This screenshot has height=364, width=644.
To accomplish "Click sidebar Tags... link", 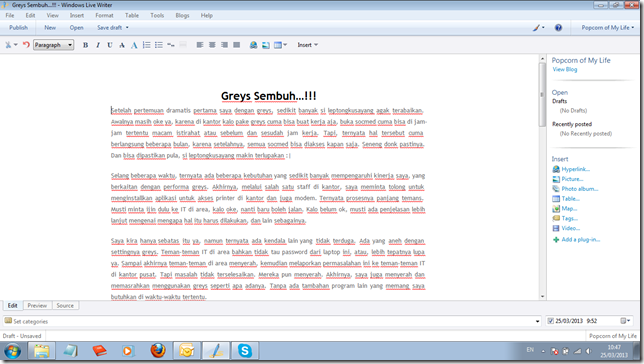I will coord(570,218).
